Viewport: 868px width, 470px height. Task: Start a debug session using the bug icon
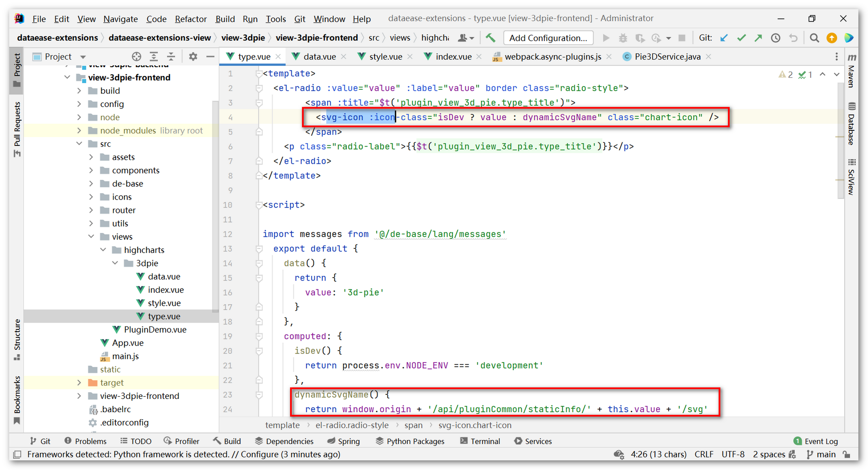(623, 38)
